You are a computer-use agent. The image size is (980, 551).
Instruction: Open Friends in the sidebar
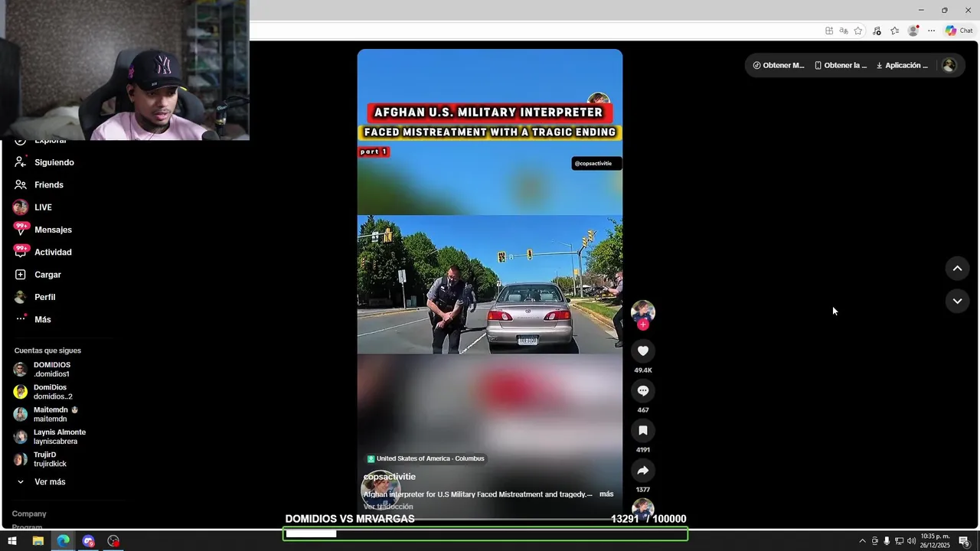[x=49, y=184]
